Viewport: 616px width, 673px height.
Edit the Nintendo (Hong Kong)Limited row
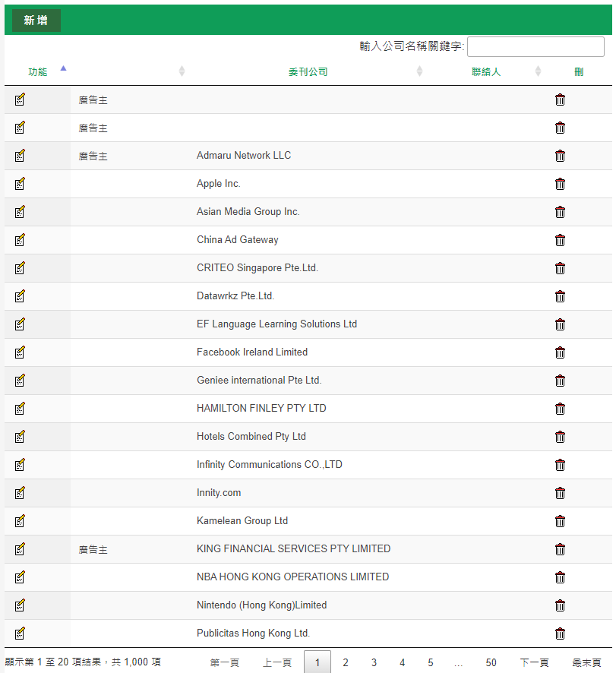20,605
